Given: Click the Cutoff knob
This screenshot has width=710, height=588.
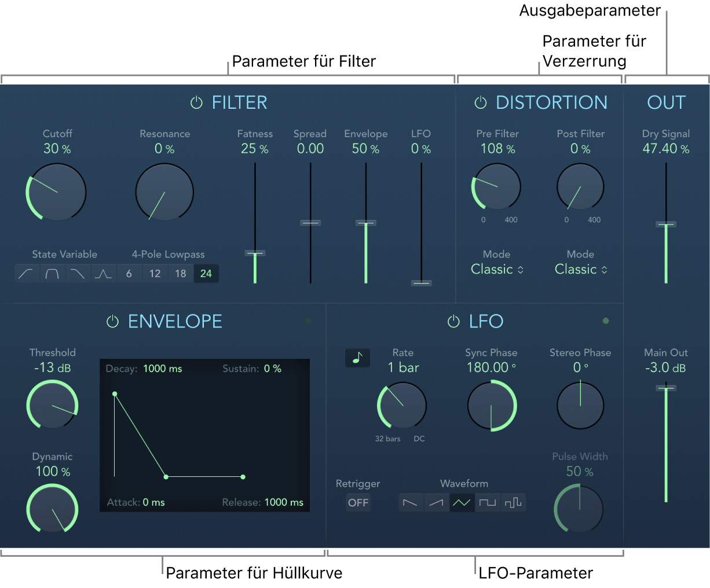Looking at the screenshot, I should point(57,192).
